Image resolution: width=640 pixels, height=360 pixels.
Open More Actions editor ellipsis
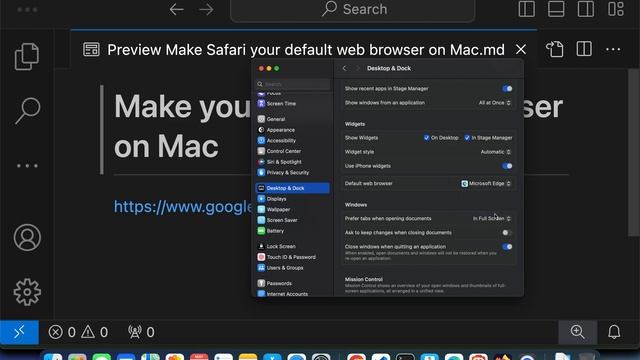[x=613, y=49]
